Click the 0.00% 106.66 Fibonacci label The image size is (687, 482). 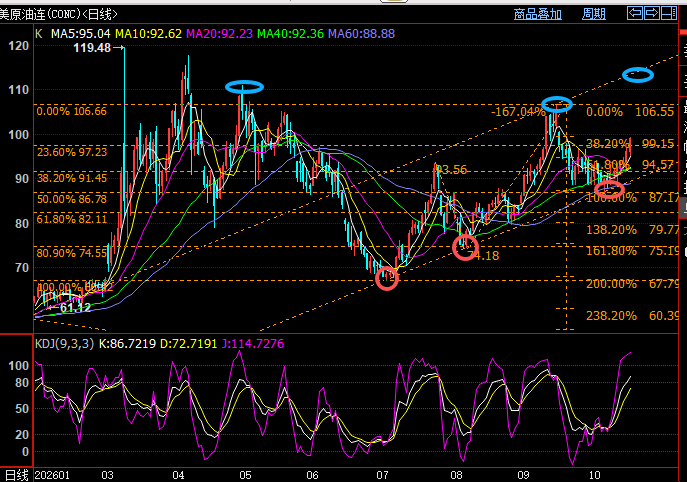pos(71,111)
